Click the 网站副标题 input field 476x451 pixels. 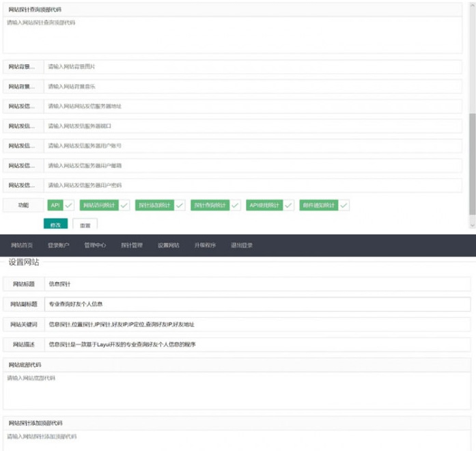[x=257, y=304]
